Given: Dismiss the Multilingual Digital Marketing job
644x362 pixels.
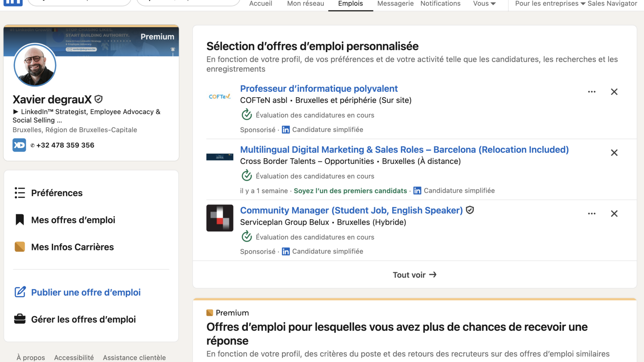Looking at the screenshot, I should (x=614, y=153).
